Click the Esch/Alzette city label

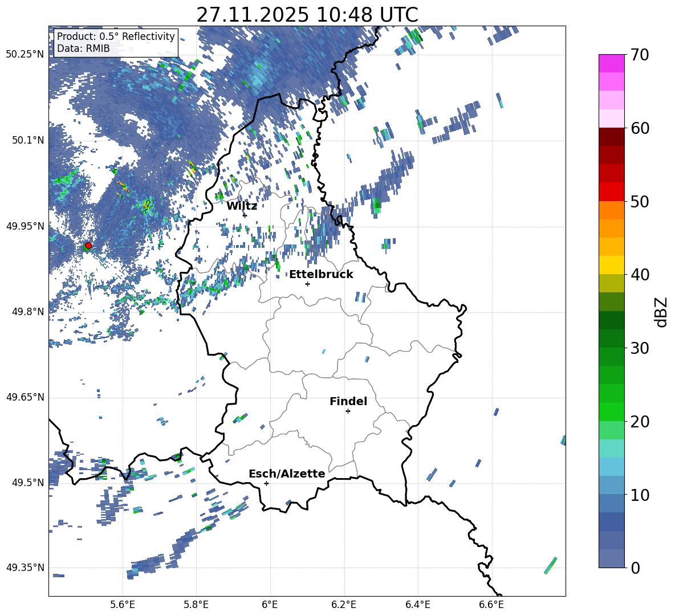click(x=287, y=474)
